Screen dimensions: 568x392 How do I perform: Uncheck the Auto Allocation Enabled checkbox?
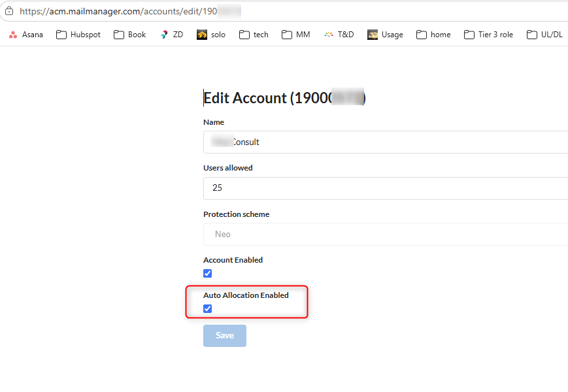(x=208, y=309)
